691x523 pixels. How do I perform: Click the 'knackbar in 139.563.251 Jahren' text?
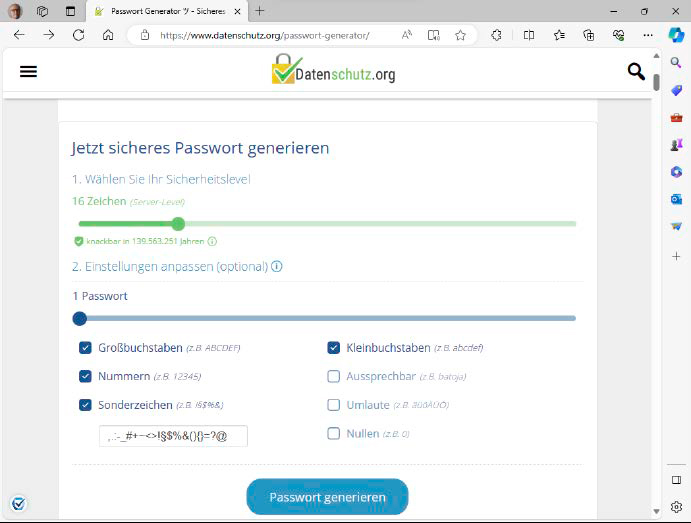[145, 241]
